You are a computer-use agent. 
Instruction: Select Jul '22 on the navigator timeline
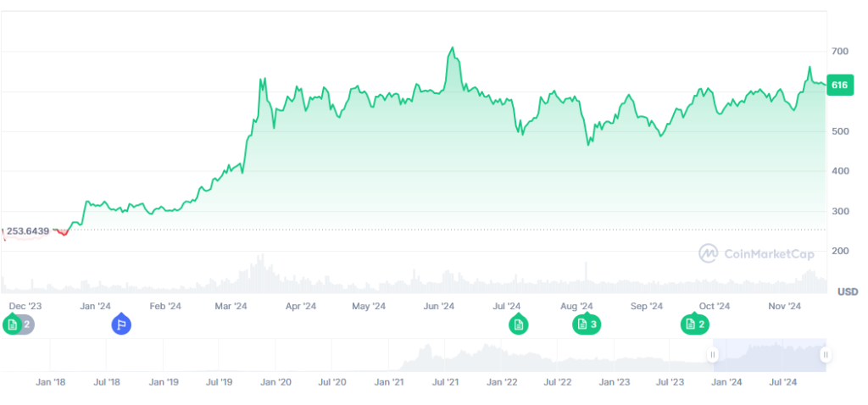click(558, 382)
